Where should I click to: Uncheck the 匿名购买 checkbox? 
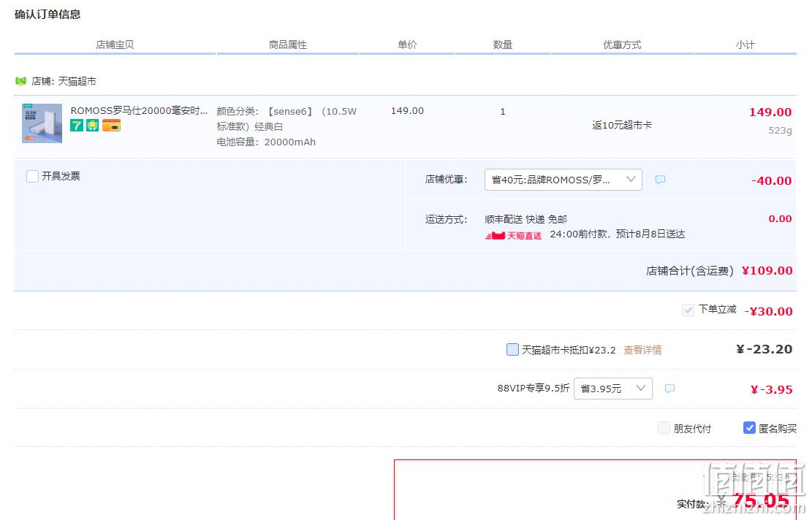point(749,428)
